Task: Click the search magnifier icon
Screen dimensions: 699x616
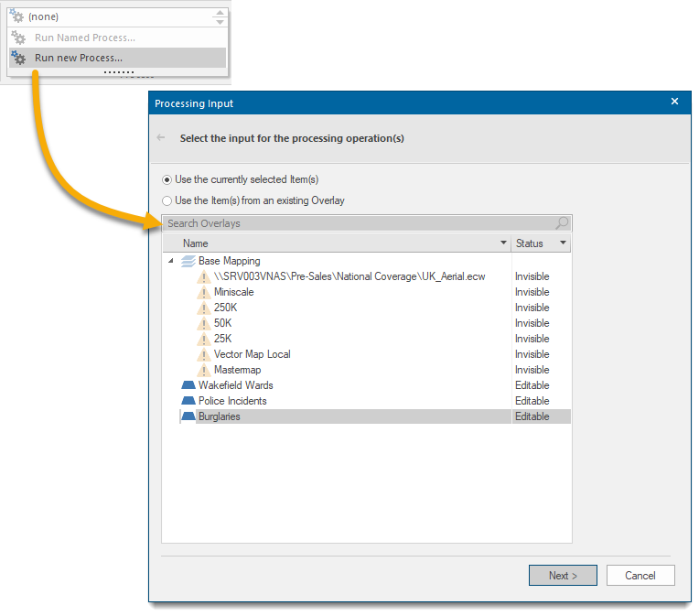Action: pyautogui.click(x=562, y=223)
